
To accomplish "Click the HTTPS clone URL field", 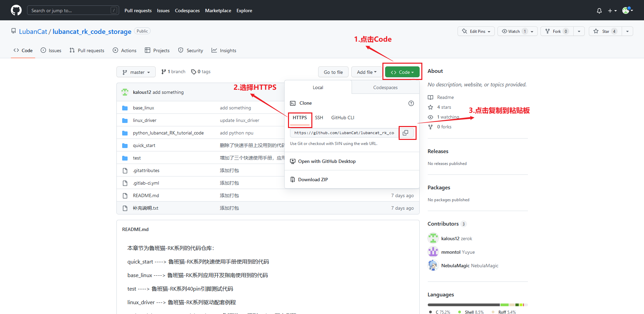I will click(x=345, y=133).
